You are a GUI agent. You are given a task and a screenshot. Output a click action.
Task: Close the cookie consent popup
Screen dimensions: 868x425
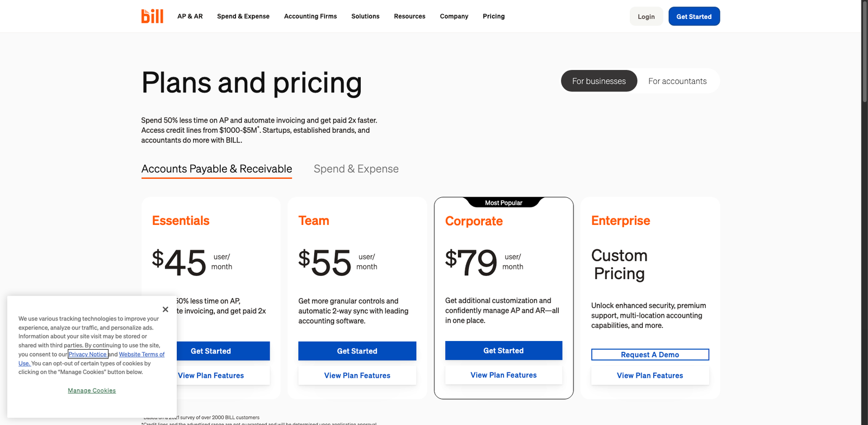165,310
